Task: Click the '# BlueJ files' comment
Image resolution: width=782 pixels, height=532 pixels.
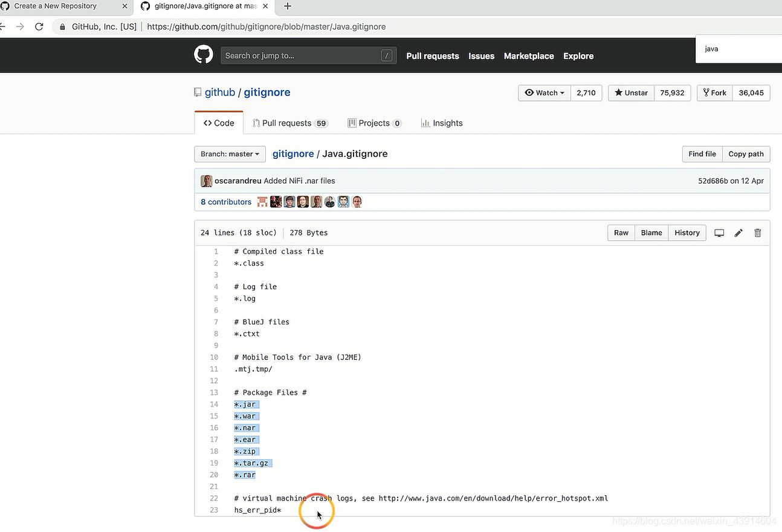Action: pyautogui.click(x=262, y=322)
